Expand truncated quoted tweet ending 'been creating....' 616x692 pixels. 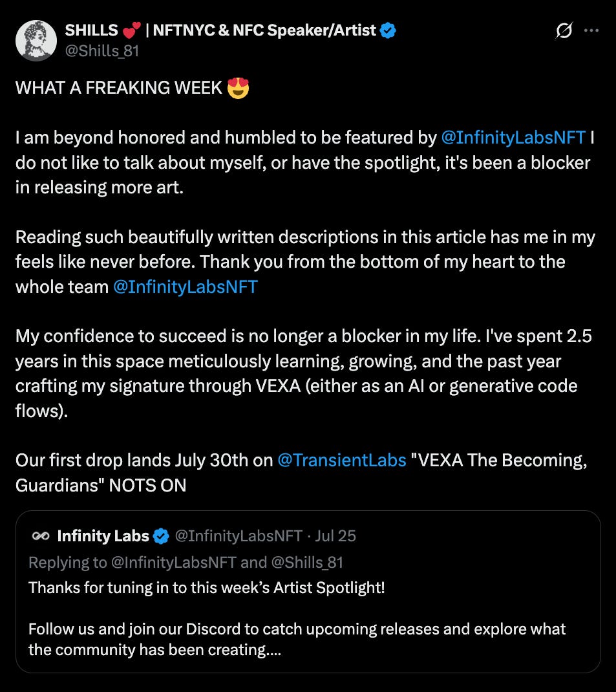coord(297,640)
